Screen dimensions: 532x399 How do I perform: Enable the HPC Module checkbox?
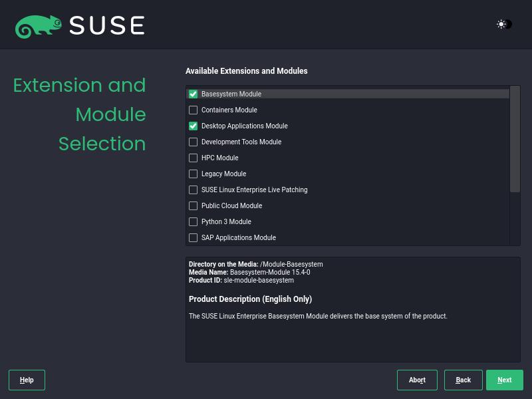point(194,158)
